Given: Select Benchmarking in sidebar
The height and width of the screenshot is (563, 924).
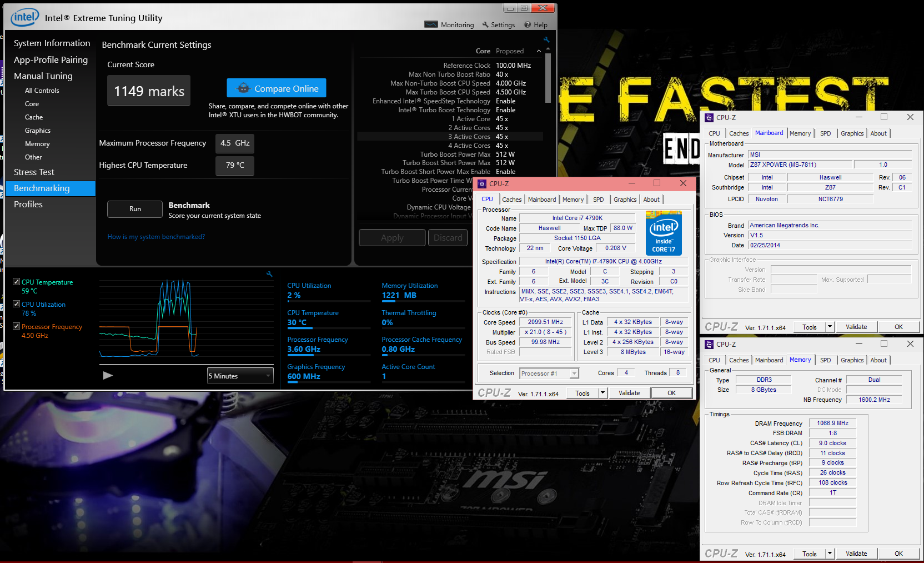Looking at the screenshot, I should [51, 188].
